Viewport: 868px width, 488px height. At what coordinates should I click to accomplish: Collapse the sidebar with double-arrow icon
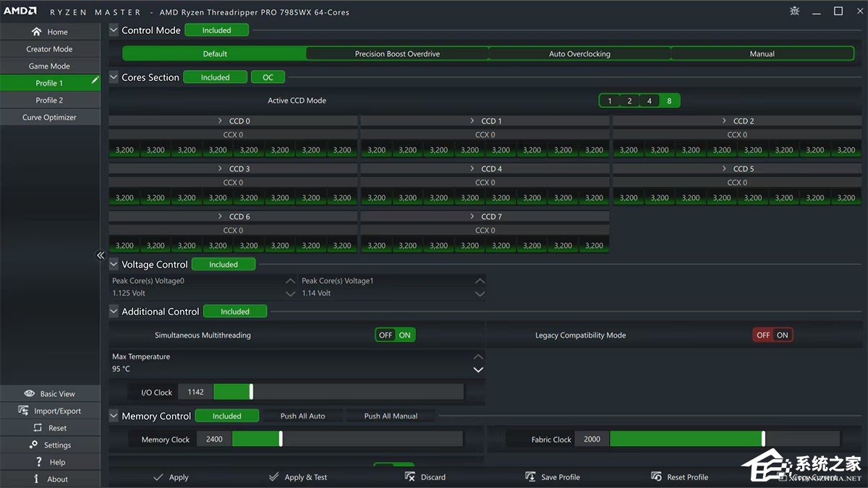[x=101, y=255]
